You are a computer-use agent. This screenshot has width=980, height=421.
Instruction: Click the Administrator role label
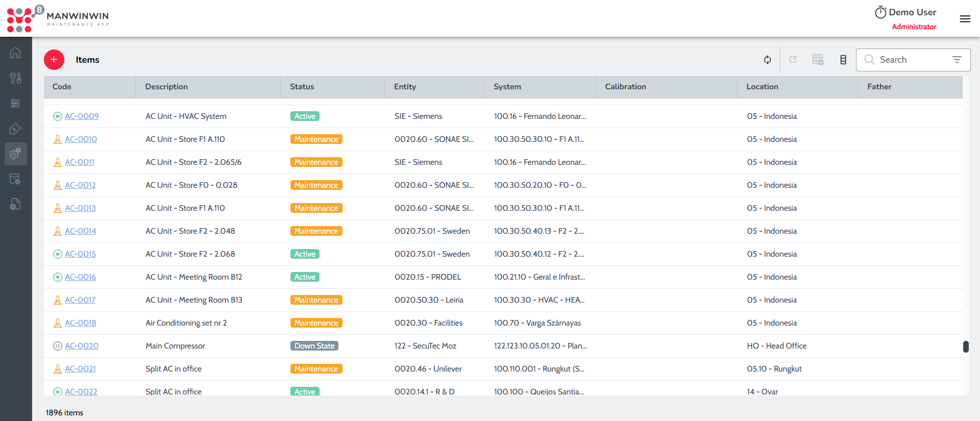914,27
